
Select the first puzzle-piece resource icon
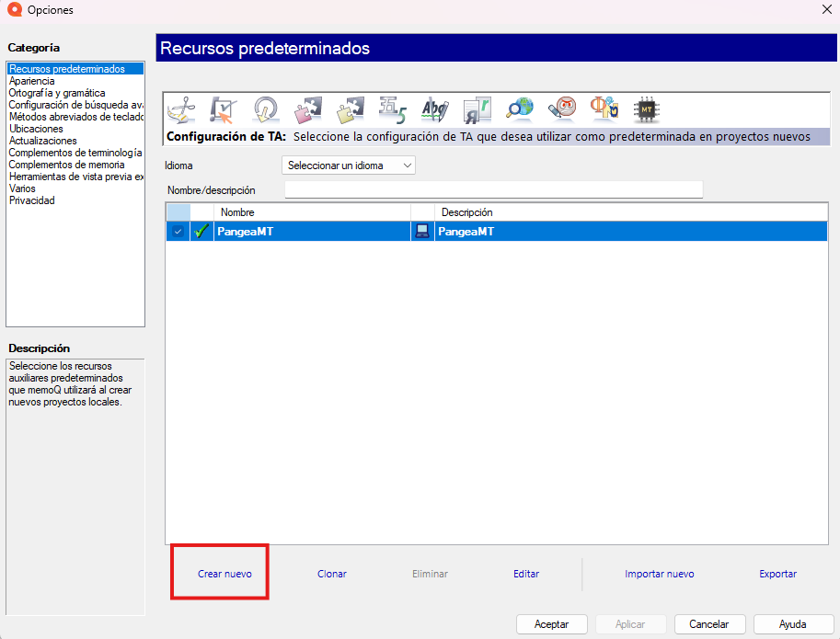click(307, 109)
